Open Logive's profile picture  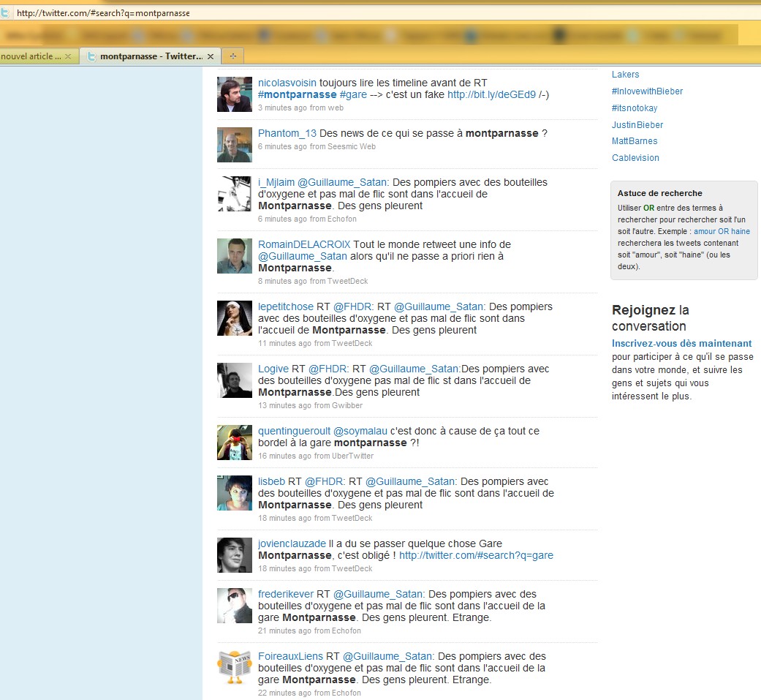coord(235,380)
